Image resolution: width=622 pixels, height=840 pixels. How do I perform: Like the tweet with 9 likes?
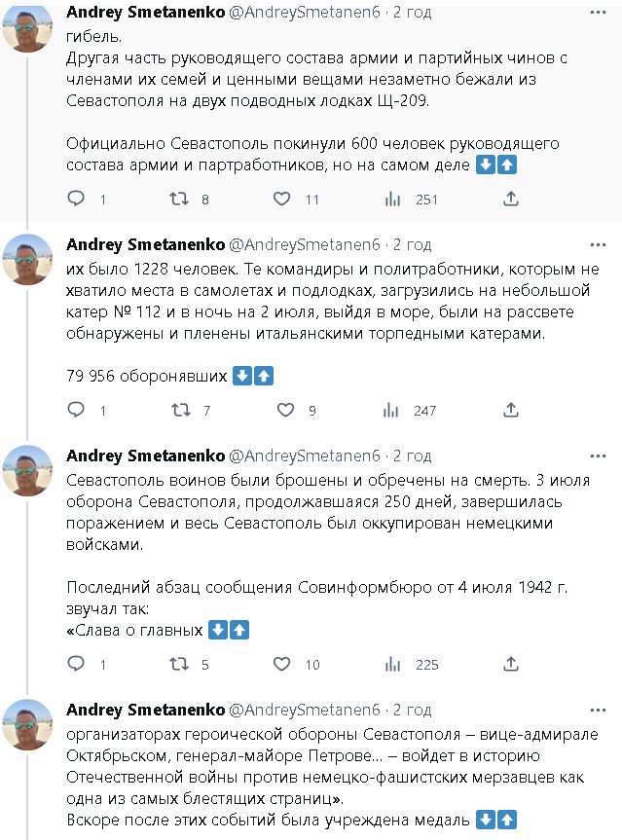click(x=281, y=411)
